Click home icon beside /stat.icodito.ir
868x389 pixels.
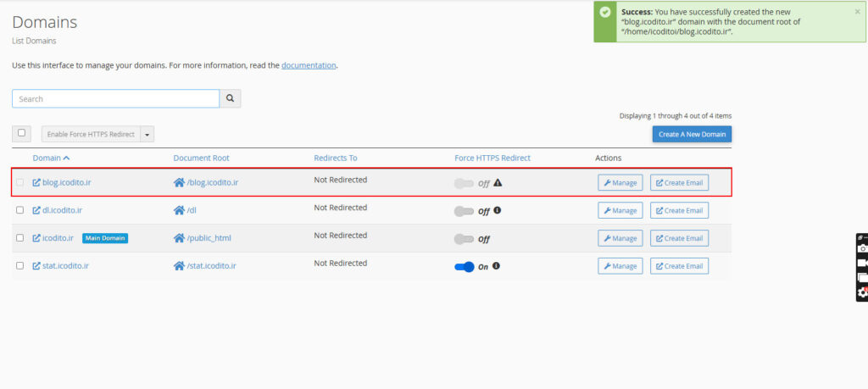[179, 265]
